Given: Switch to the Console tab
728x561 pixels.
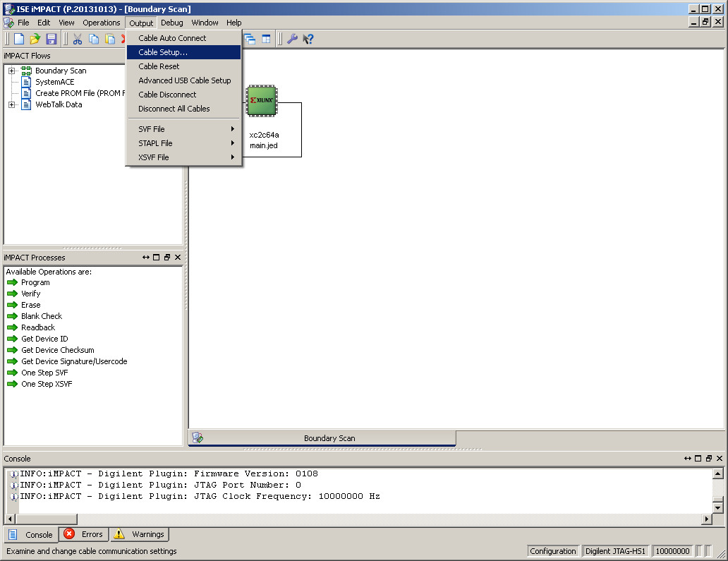Looking at the screenshot, I should point(31,534).
